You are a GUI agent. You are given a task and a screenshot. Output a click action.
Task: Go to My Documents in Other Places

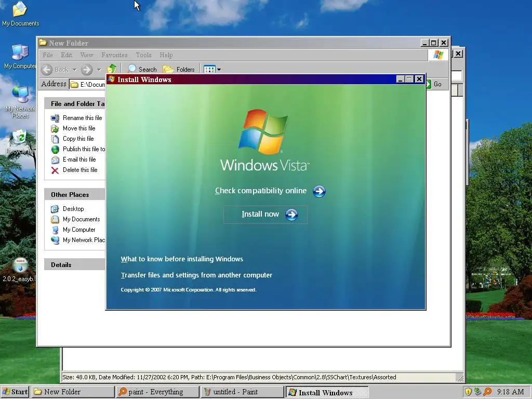click(x=82, y=219)
